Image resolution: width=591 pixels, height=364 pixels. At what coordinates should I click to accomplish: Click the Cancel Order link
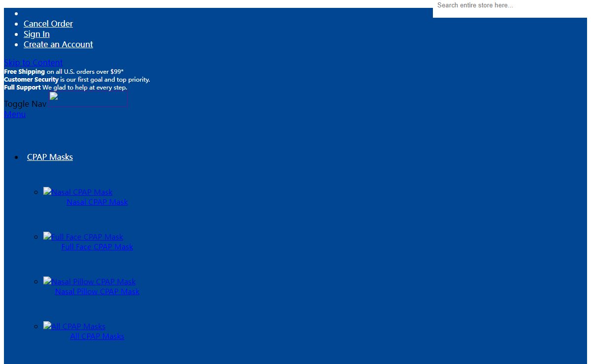click(x=48, y=24)
